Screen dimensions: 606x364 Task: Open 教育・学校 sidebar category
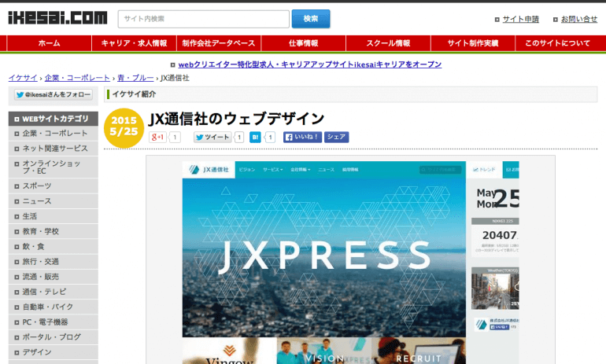click(54, 232)
